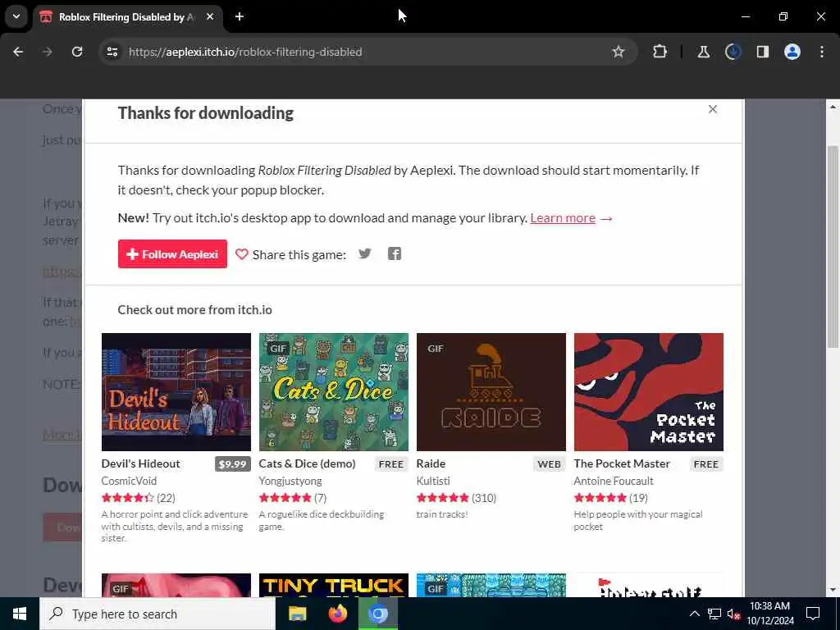Open Cats & Dice game thumbnail
The height and width of the screenshot is (630, 840).
coord(334,392)
